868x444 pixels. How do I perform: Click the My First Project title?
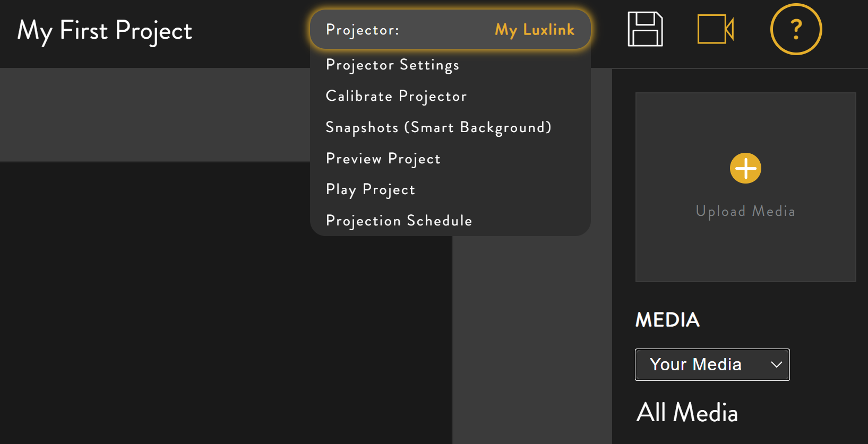pyautogui.click(x=105, y=30)
